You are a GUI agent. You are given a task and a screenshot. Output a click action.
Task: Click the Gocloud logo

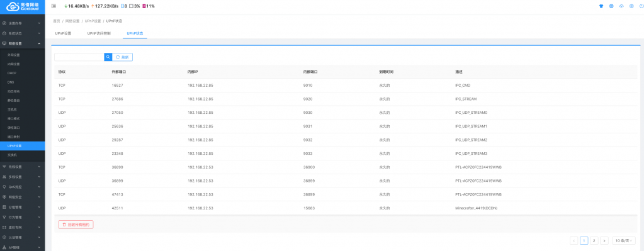[22, 6]
